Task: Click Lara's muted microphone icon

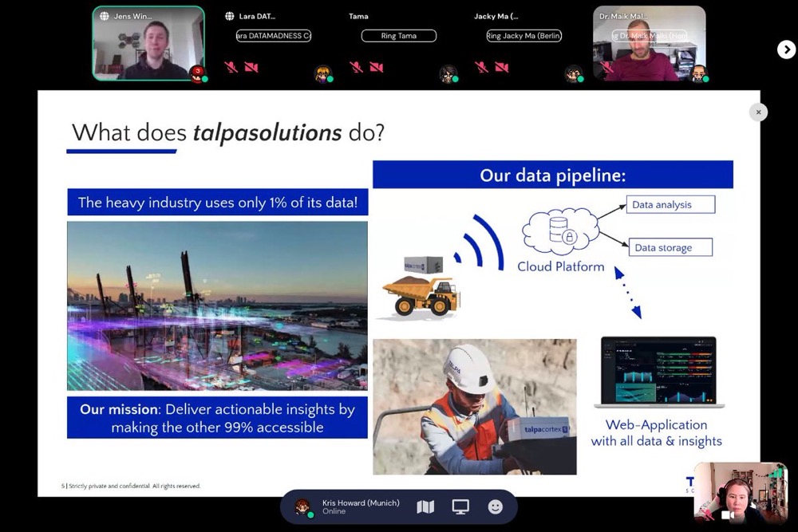Action: (231, 67)
